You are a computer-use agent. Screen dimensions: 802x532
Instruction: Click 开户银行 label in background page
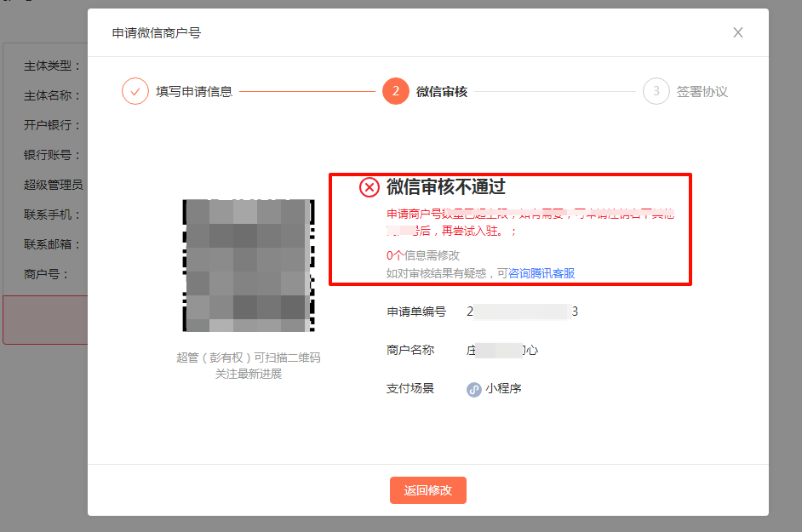(52, 125)
